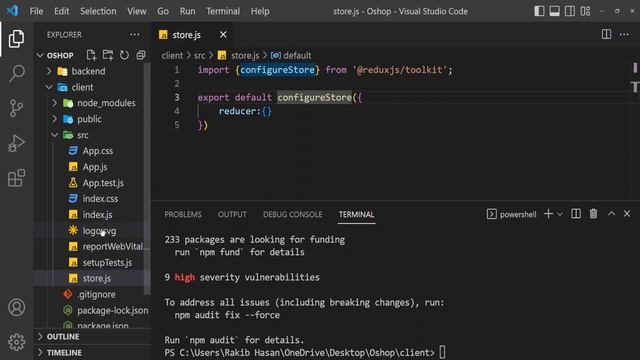Open App.test.js in the file tree

click(x=103, y=183)
